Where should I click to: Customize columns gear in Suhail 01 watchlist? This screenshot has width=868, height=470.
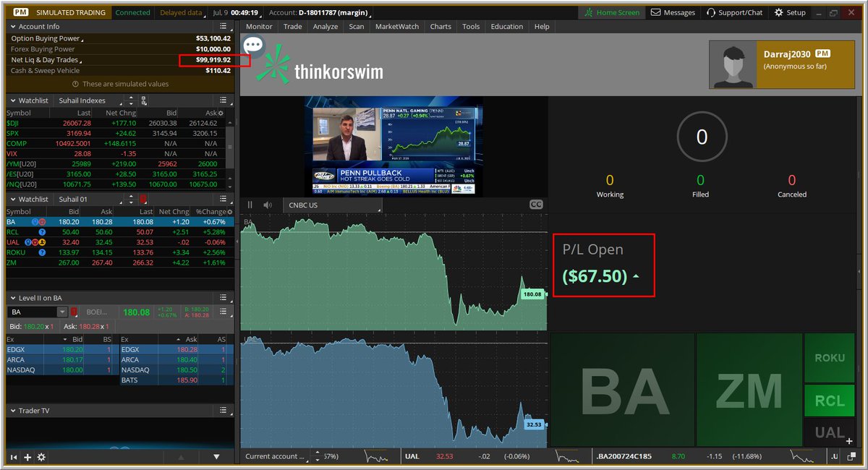(x=231, y=212)
